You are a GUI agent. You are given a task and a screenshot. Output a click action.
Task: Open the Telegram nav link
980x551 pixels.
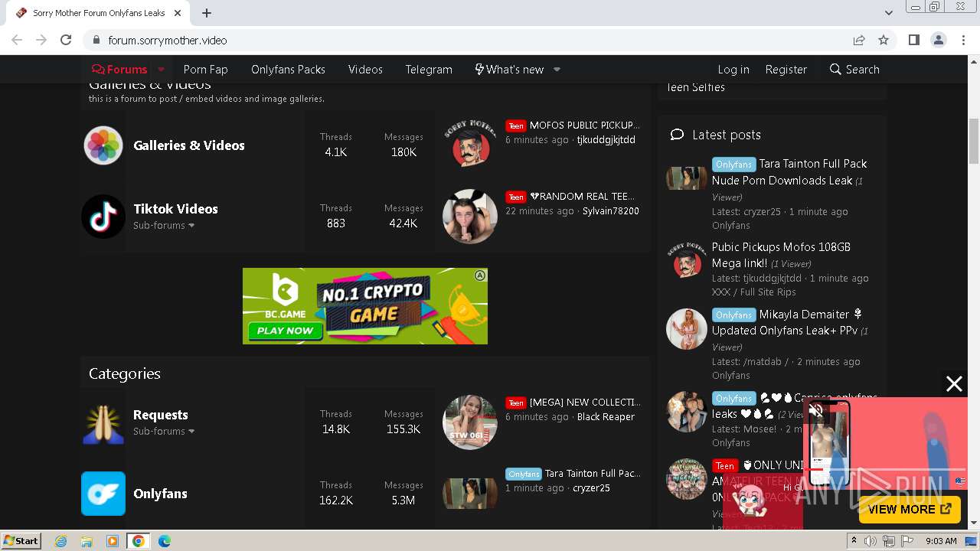[429, 69]
